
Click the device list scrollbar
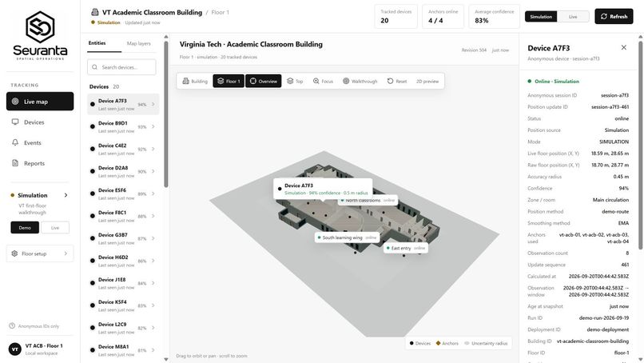[x=166, y=114]
